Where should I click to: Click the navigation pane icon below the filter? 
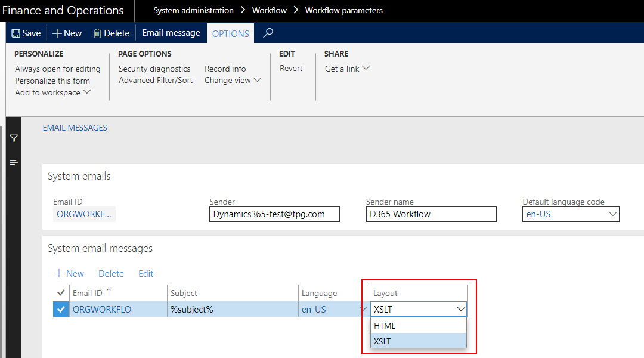point(13,162)
